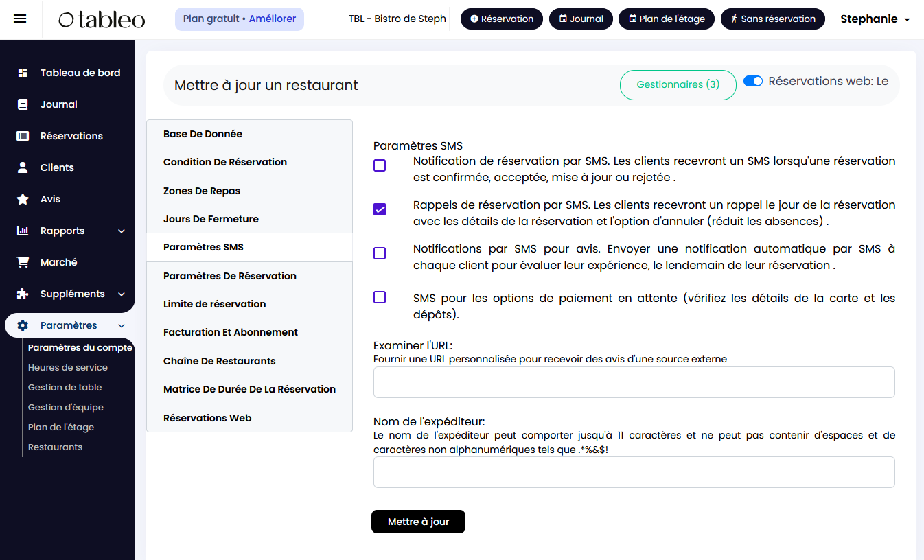Open the Zones De Repas tab
Viewport: 924px width, 560px height.
[249, 191]
